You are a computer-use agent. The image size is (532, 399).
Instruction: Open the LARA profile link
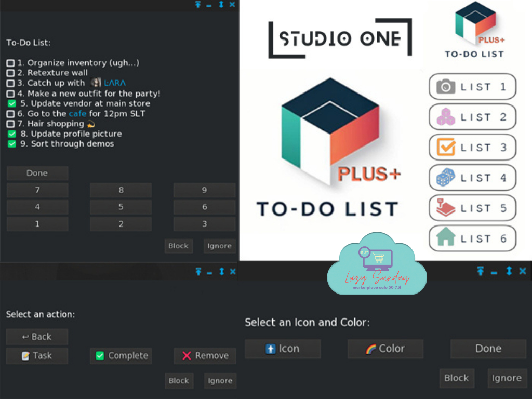pos(115,83)
